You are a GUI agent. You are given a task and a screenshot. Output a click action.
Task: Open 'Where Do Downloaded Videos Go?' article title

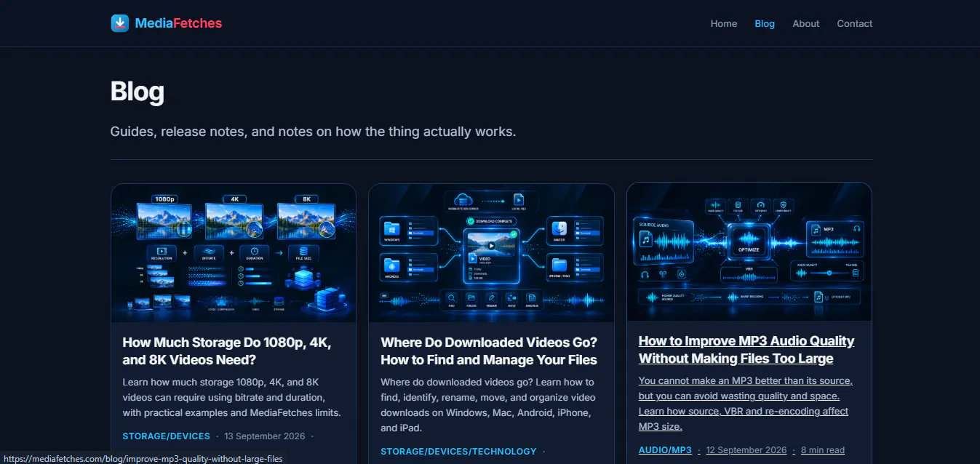point(489,351)
